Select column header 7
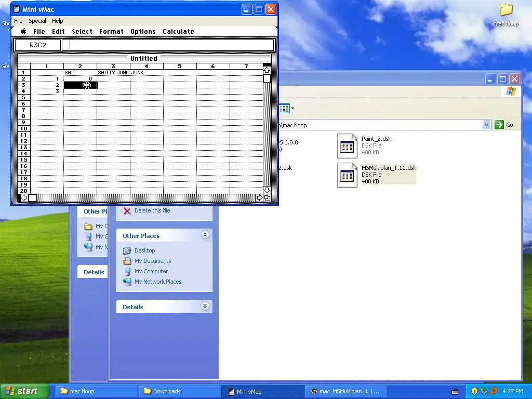 click(246, 66)
